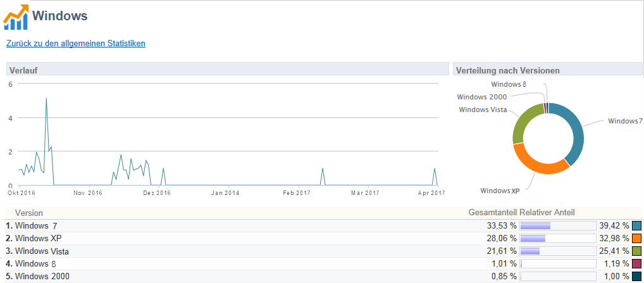This screenshot has width=644, height=283.
Task: Click the 'Dez 2016' axis label
Action: 158,192
